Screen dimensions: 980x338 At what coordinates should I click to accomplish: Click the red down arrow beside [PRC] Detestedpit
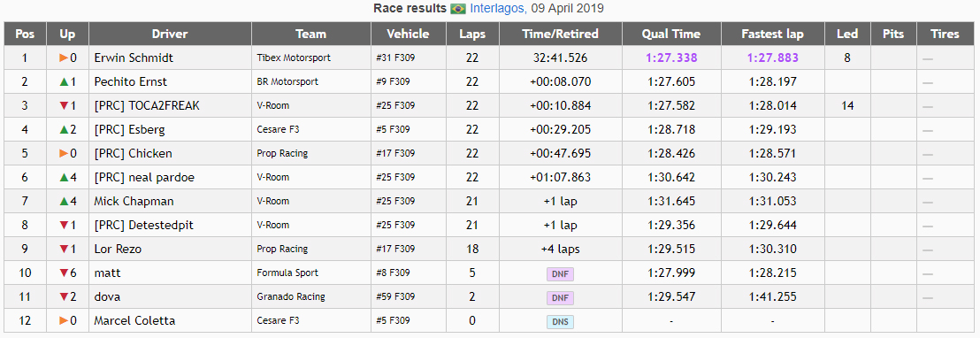click(63, 225)
